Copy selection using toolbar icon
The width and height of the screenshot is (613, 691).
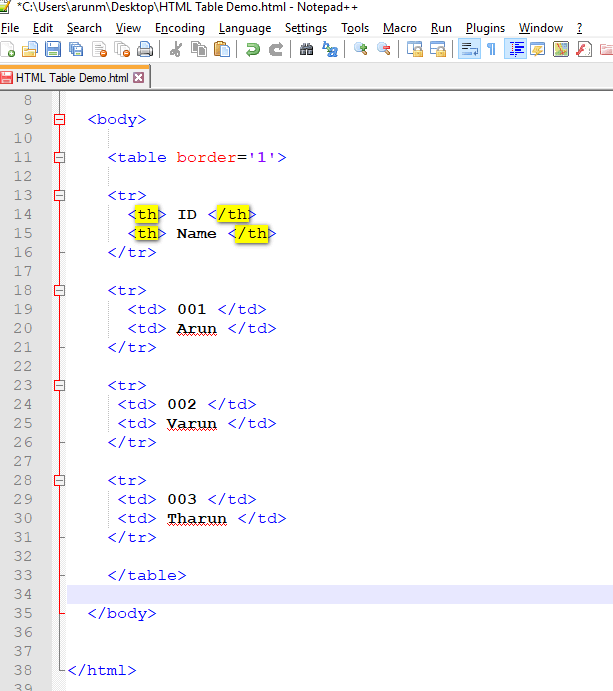199,49
